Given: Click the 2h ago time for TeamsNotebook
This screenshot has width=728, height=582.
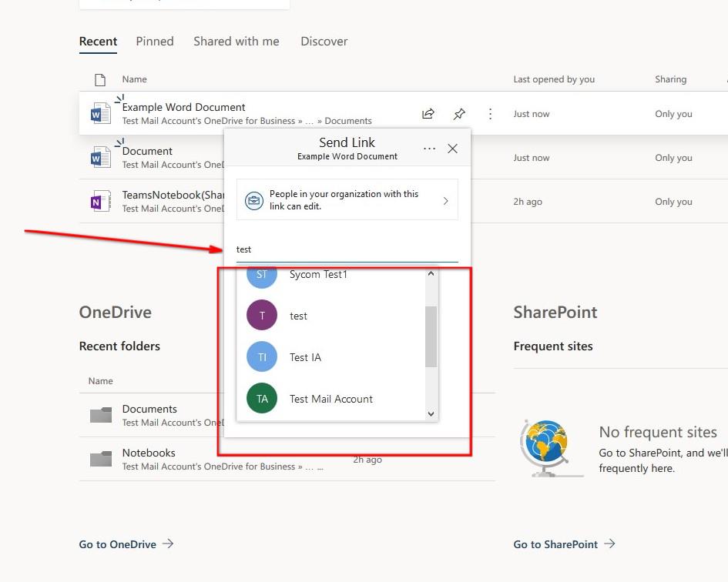Looking at the screenshot, I should coord(528,202).
